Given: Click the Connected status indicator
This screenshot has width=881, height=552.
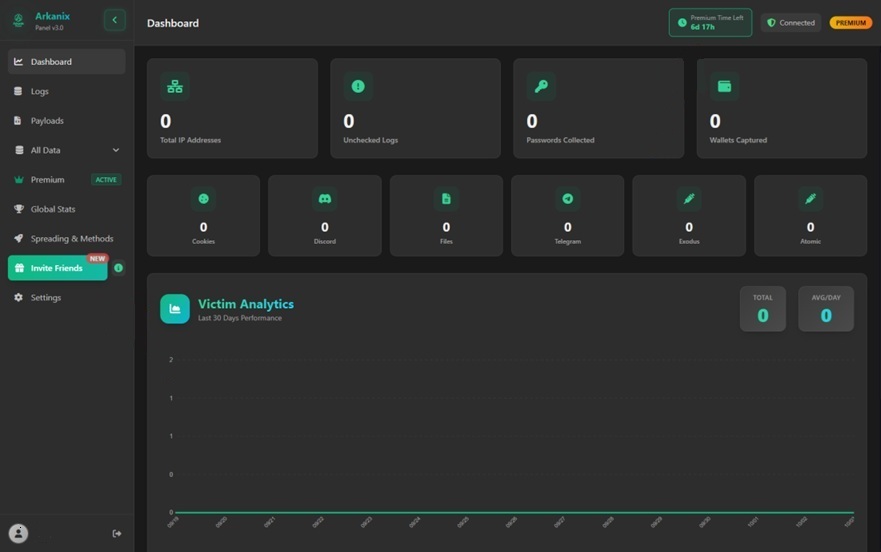Looking at the screenshot, I should tap(791, 22).
